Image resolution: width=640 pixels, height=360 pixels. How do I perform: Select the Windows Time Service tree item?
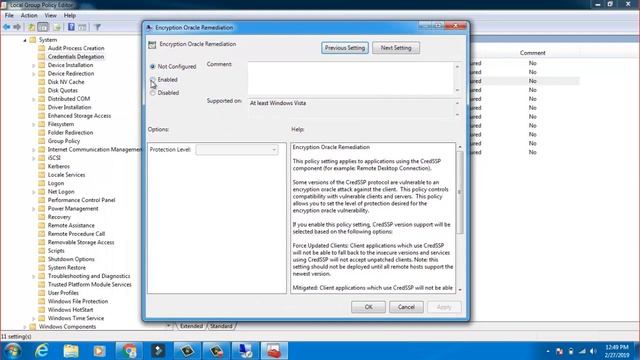point(76,318)
